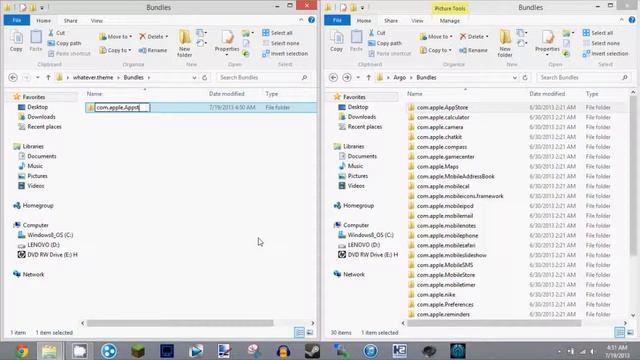Open recent locations dropdown in right window
This screenshot has height=360, width=640.
pyautogui.click(x=358, y=77)
